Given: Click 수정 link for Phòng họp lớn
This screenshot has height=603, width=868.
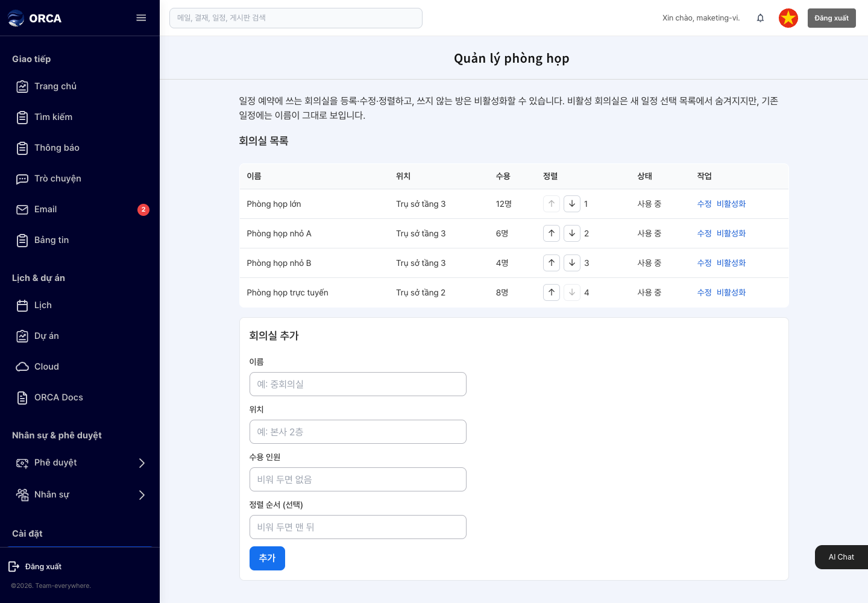Looking at the screenshot, I should pyautogui.click(x=704, y=204).
